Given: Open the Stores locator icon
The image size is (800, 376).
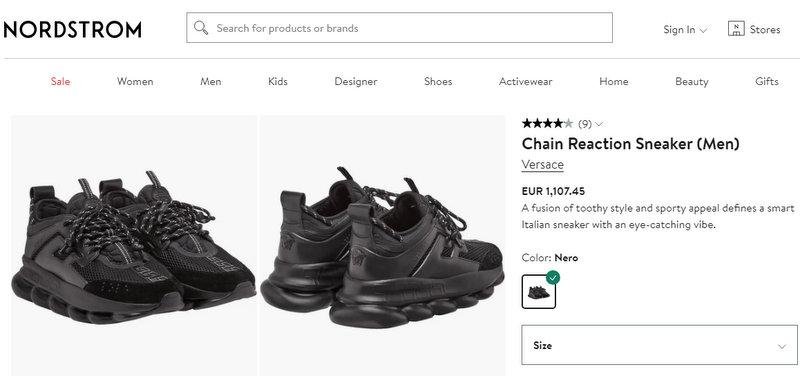Looking at the screenshot, I should [x=736, y=29].
